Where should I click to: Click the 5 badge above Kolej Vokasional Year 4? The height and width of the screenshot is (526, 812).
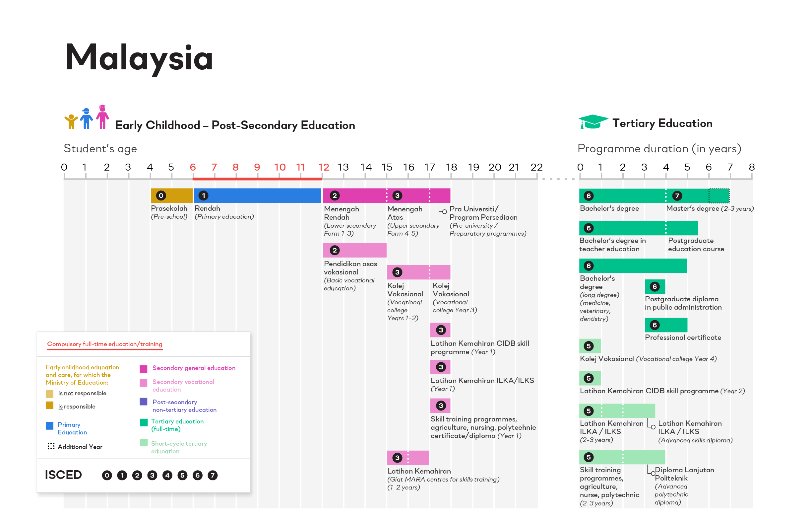[x=589, y=346]
